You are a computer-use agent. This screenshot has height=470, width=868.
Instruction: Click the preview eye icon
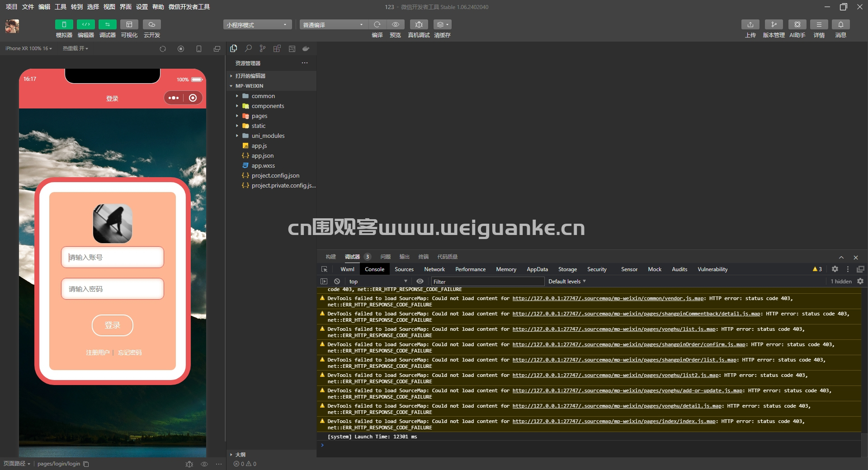(396, 24)
